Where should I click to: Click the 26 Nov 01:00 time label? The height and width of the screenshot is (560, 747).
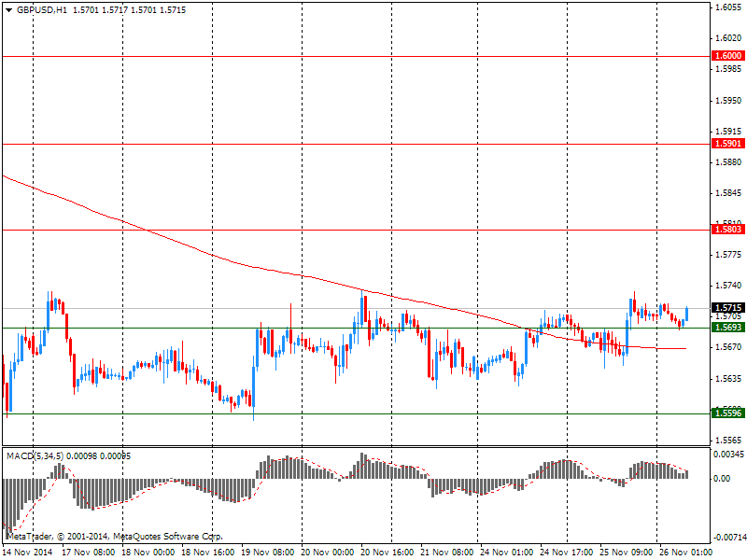point(686,553)
